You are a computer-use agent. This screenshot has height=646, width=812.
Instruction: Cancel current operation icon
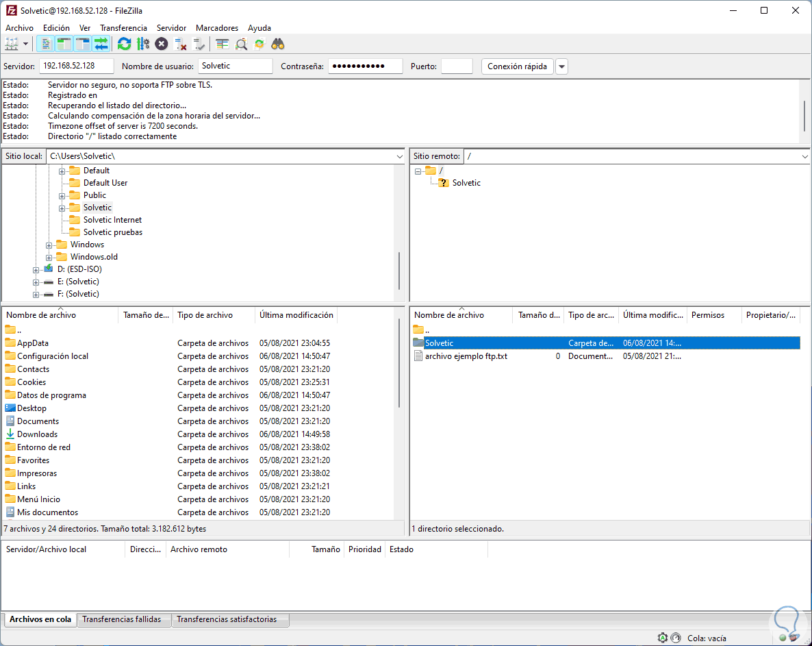[x=162, y=45]
